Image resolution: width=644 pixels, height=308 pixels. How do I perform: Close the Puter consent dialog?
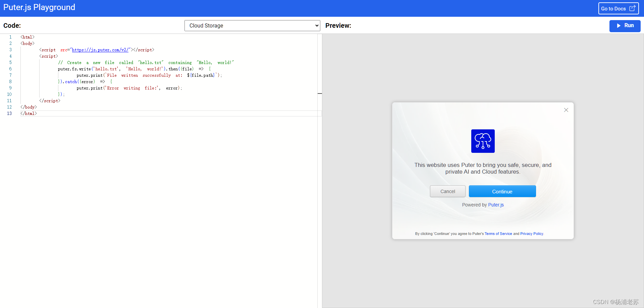(566, 110)
